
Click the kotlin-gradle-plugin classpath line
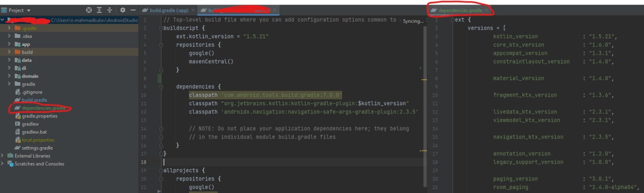[x=299, y=103]
